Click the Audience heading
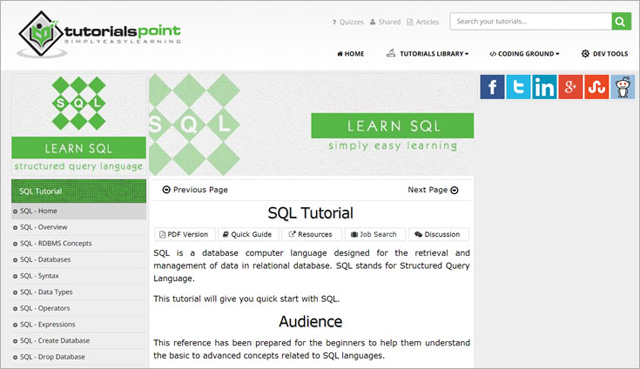This screenshot has height=369, width=640. [x=311, y=322]
